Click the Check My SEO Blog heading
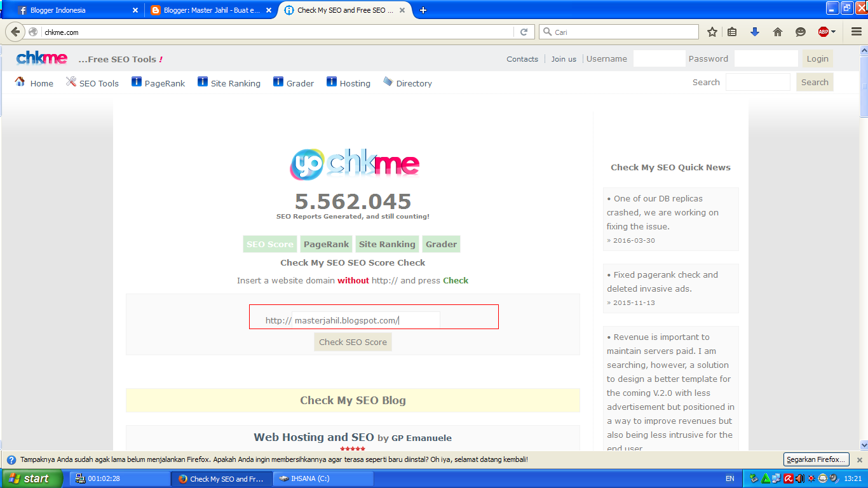The width and height of the screenshot is (868, 488). tap(353, 400)
